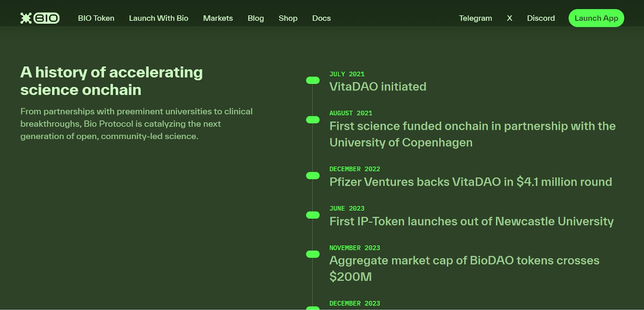Viewport: 644px width, 310px height.
Task: Click the July 2021 timeline marker
Action: (313, 80)
